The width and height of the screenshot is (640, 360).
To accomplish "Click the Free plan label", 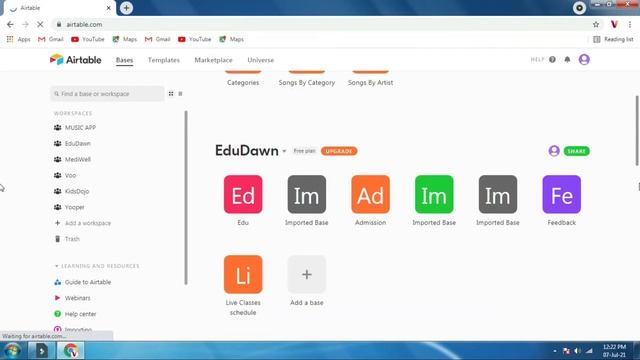I will pos(304,151).
